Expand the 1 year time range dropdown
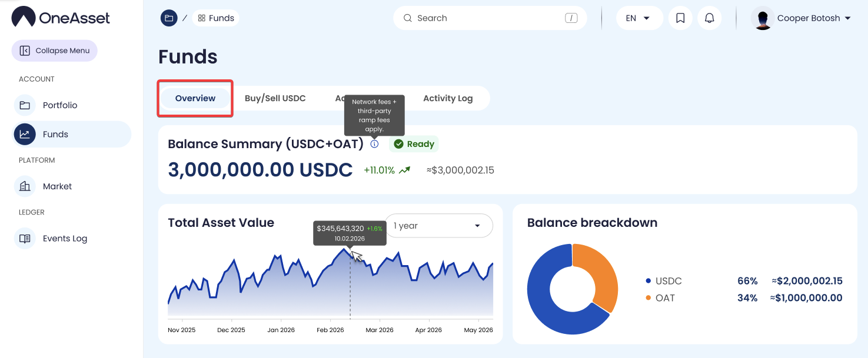This screenshot has height=358, width=868. tap(438, 226)
